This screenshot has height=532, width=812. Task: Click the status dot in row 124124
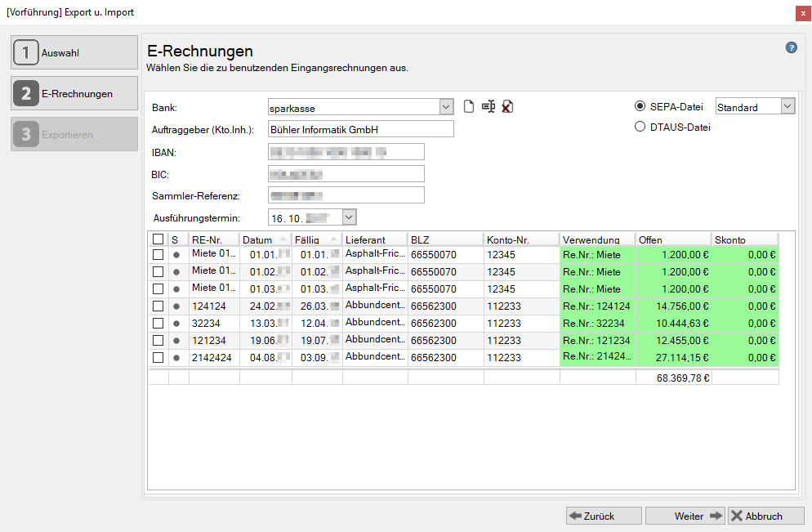176,306
